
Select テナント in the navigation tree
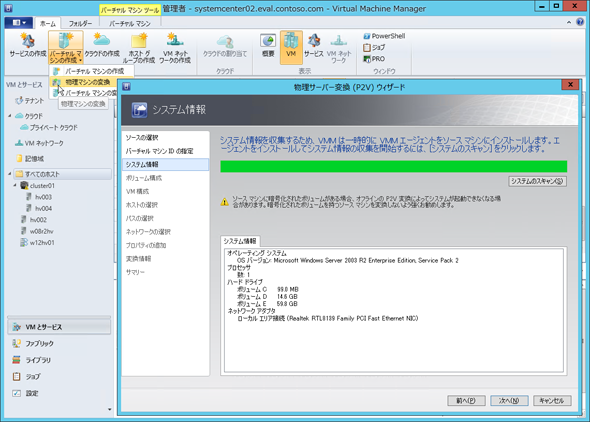(x=30, y=100)
